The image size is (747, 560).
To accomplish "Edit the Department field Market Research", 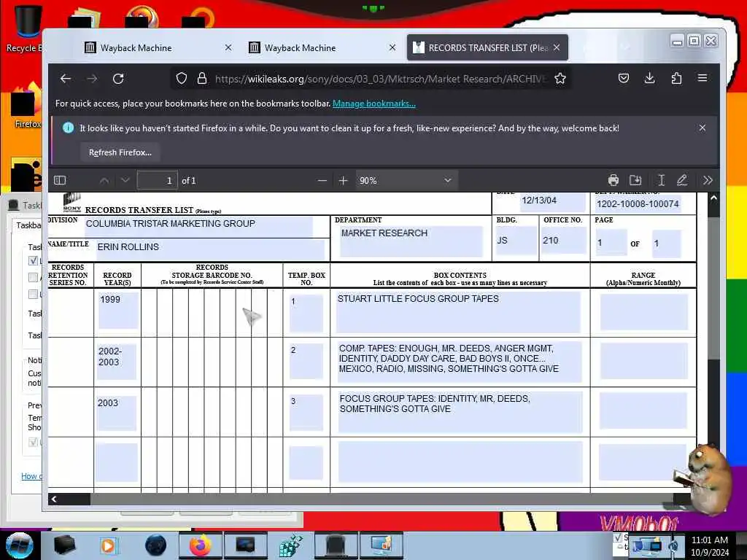I will 411,241.
